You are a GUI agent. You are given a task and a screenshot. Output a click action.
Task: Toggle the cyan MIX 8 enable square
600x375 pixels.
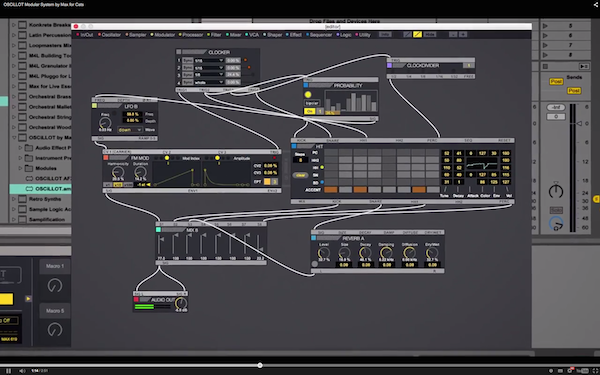[x=158, y=230]
